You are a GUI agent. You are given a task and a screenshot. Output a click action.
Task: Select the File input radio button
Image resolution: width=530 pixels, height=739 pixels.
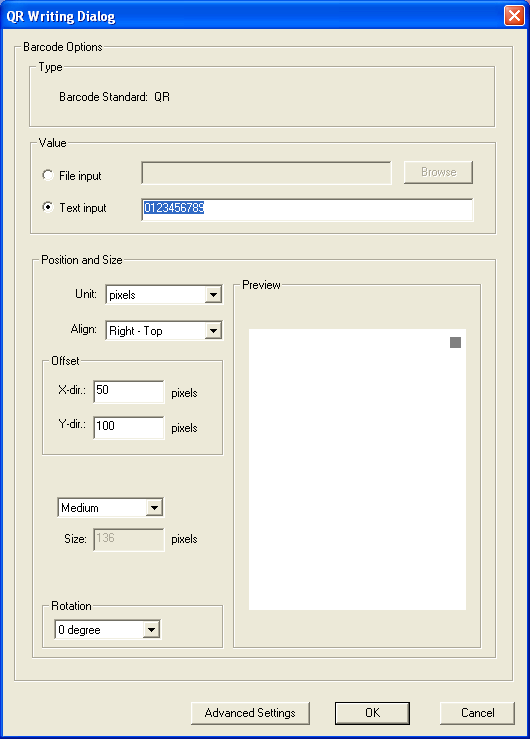tap(48, 175)
